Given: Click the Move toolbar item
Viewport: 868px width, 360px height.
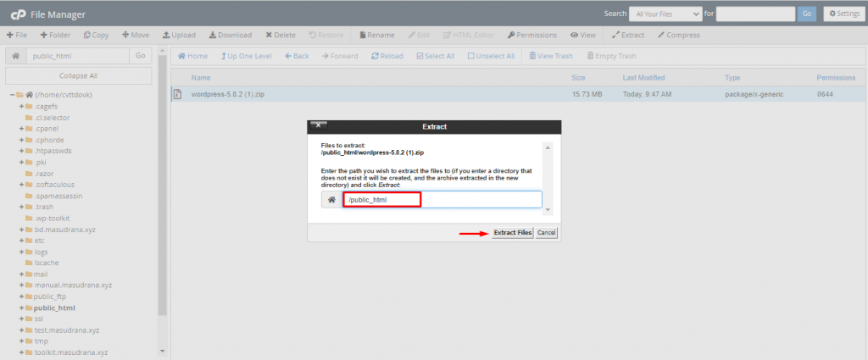Looking at the screenshot, I should (136, 35).
